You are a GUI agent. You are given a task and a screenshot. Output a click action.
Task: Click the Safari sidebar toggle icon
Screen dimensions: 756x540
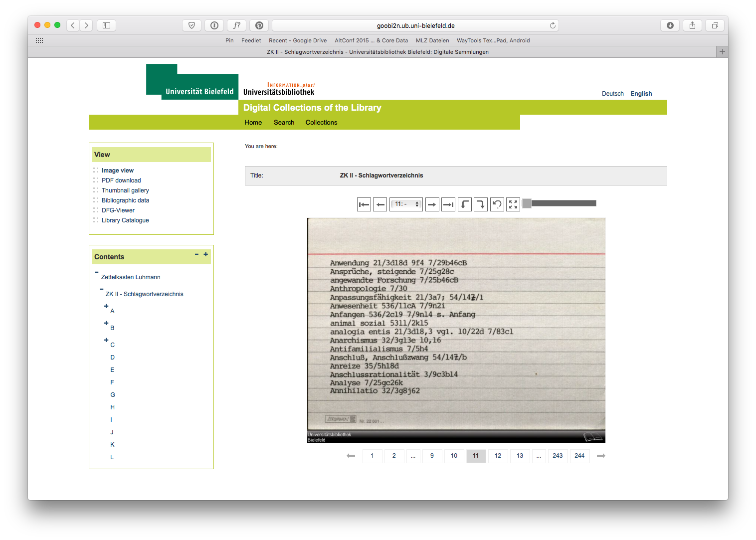(106, 25)
